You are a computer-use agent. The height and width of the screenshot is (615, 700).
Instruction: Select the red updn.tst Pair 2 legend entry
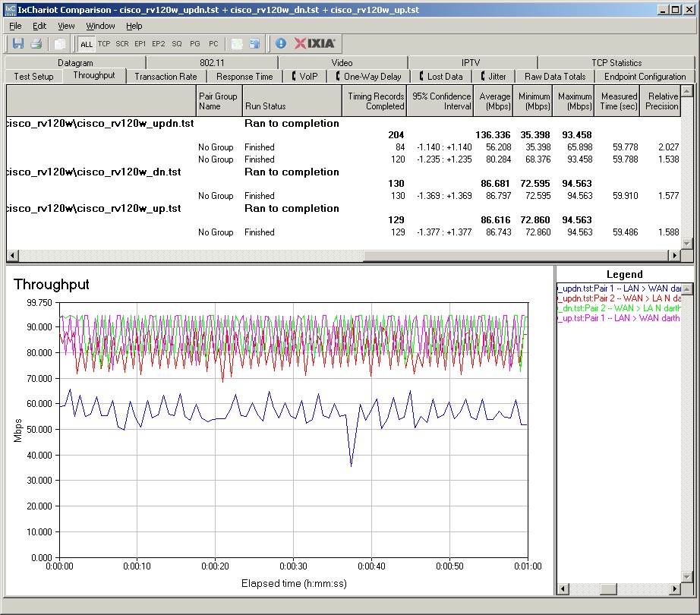point(619,298)
